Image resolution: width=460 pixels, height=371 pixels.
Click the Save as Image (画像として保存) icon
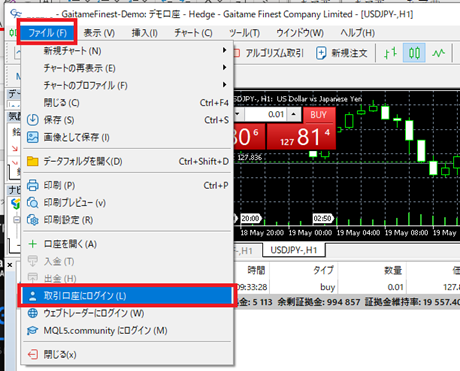tap(33, 137)
